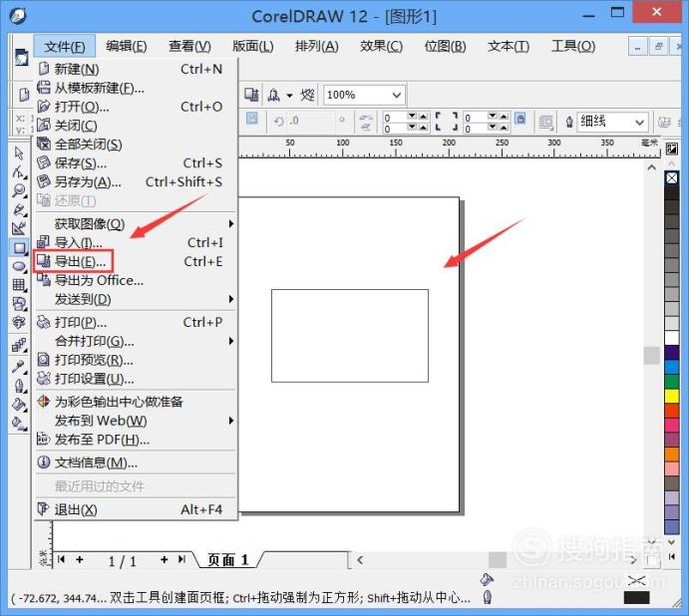Open the 文件 menu

point(65,46)
